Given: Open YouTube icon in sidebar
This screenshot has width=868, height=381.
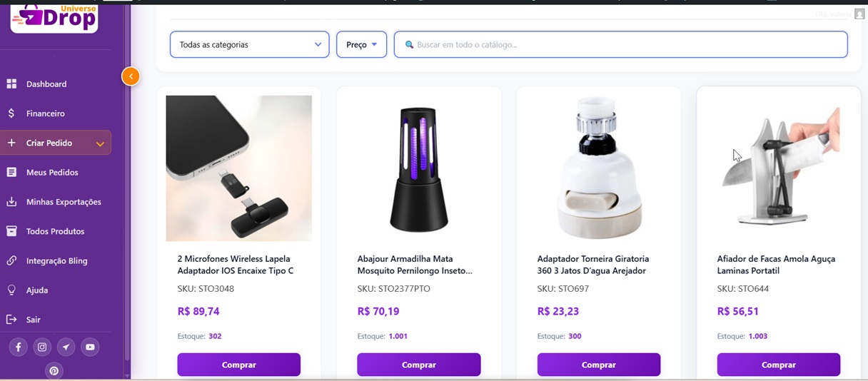Looking at the screenshot, I should click(90, 347).
